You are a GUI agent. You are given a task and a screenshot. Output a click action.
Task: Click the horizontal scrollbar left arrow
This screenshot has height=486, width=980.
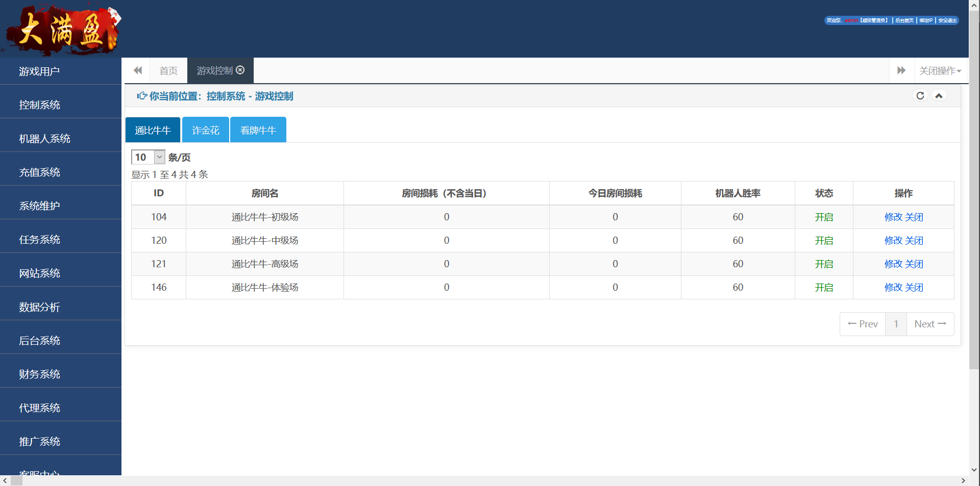click(5, 480)
